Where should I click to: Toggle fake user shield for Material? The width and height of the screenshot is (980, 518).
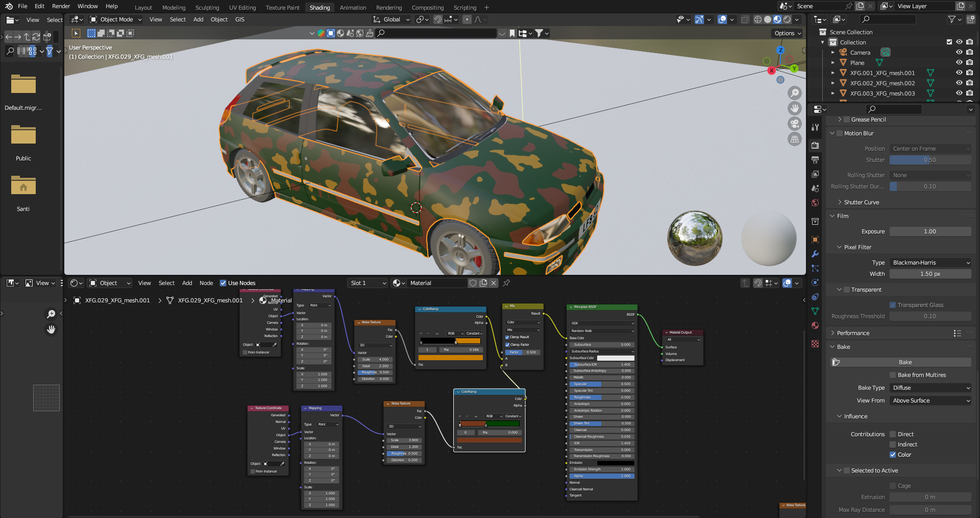coord(473,283)
